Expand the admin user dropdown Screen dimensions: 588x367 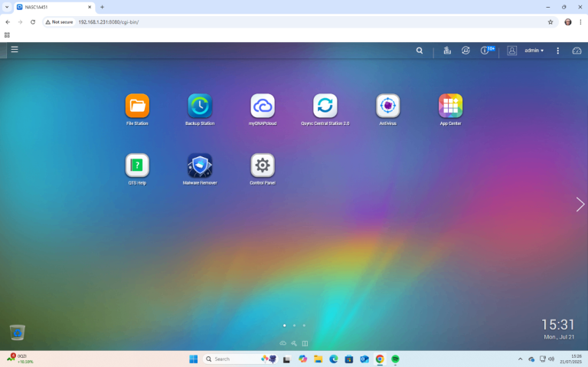coord(534,51)
